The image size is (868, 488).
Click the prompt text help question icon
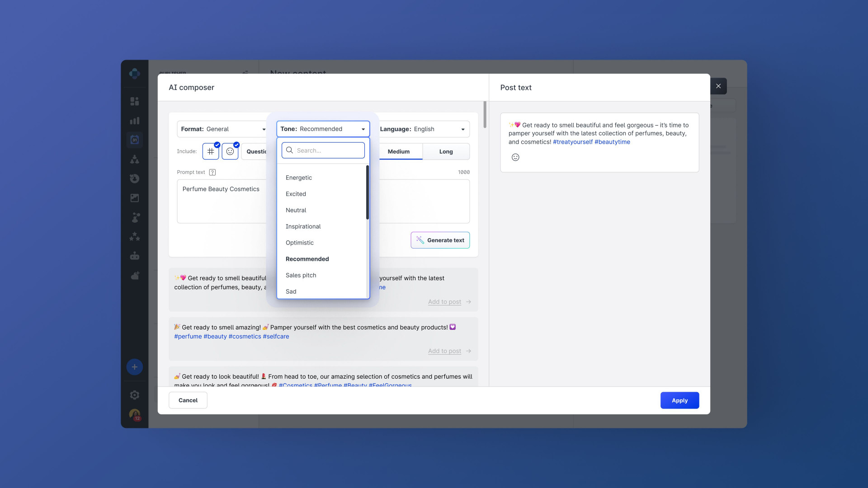(212, 172)
